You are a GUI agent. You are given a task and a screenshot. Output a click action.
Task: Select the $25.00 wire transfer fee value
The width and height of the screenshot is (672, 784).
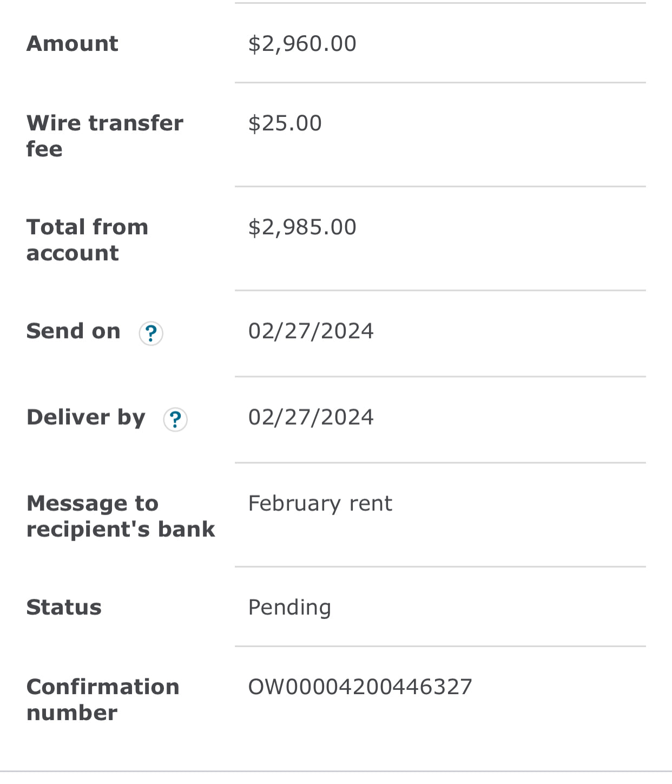[285, 123]
